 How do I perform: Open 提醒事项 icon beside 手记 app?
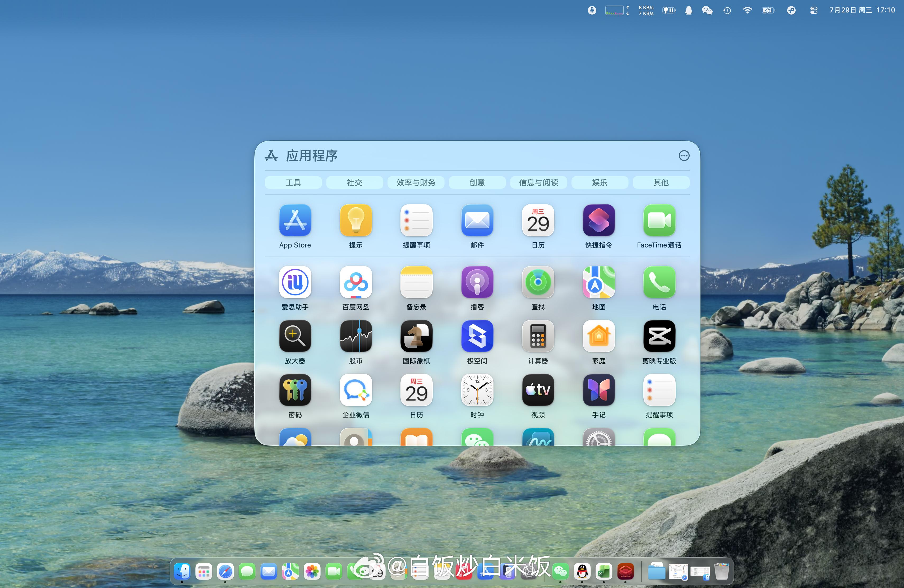pyautogui.click(x=659, y=390)
